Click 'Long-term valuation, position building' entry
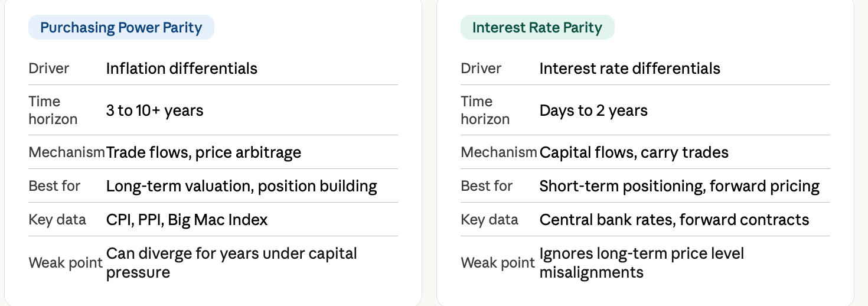This screenshot has width=868, height=306. tap(242, 186)
